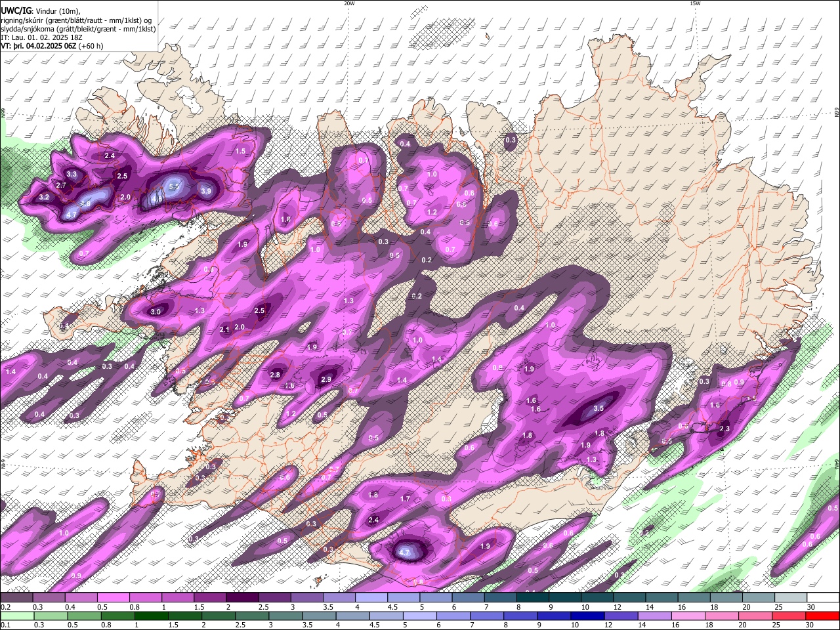Click the red 30 swatch in lower legend
The width and height of the screenshot is (840, 630).
(824, 616)
